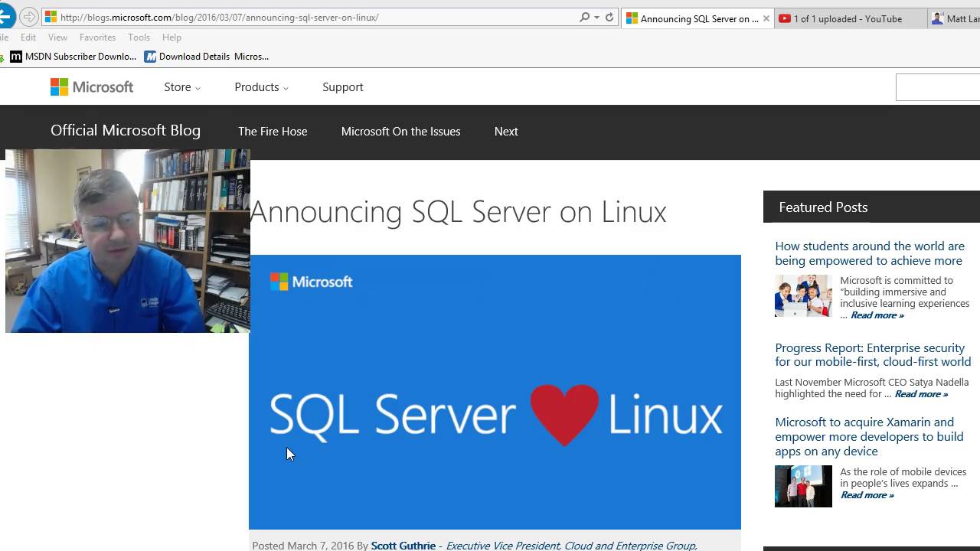980x551 pixels.
Task: Open the Favorites menu
Action: point(97,37)
